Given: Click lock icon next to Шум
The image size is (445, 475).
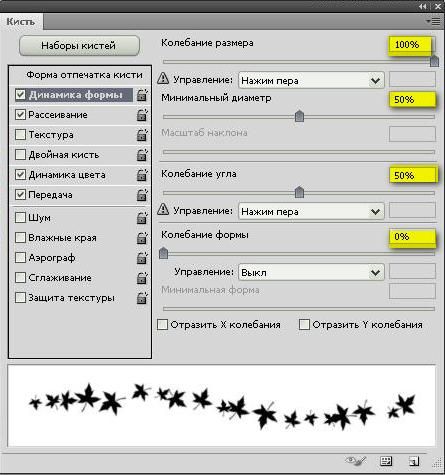Looking at the screenshot, I should 142,218.
